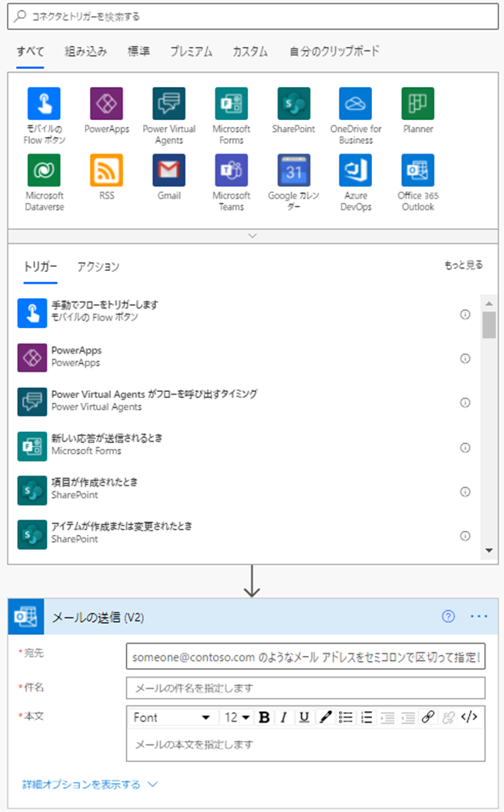Choose the Azure DevOps connector
This screenshot has width=504, height=812.
[356, 170]
